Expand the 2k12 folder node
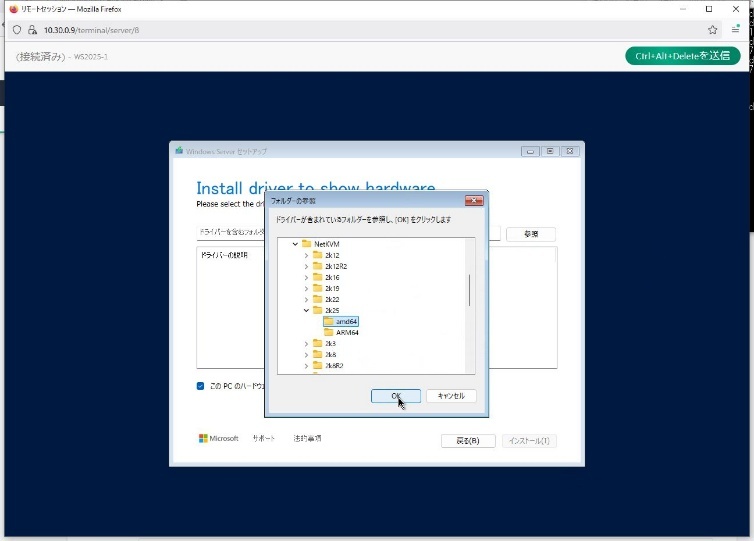This screenshot has width=754, height=541. point(306,255)
